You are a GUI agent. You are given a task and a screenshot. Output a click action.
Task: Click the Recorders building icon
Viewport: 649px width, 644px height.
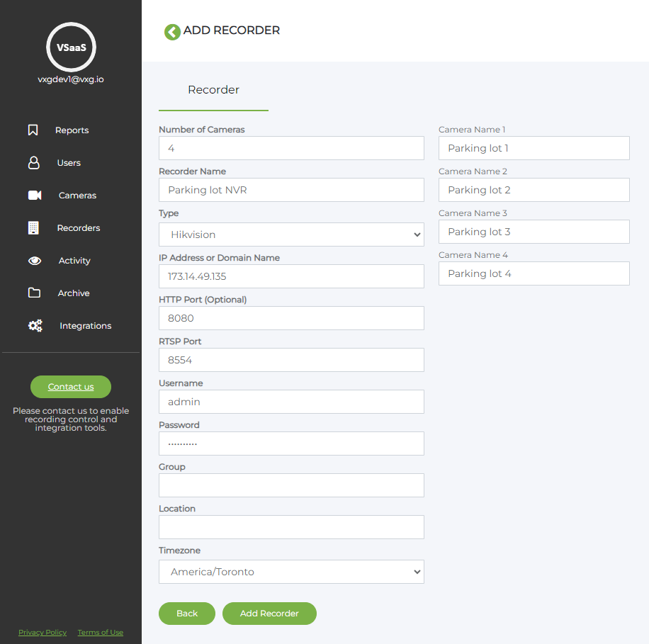33,228
